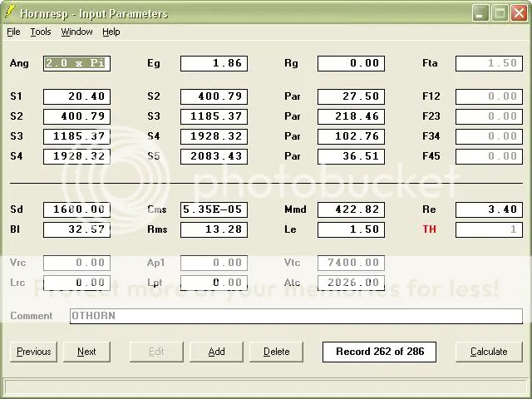Click the Lpt field
532x399 pixels.
[x=214, y=283]
